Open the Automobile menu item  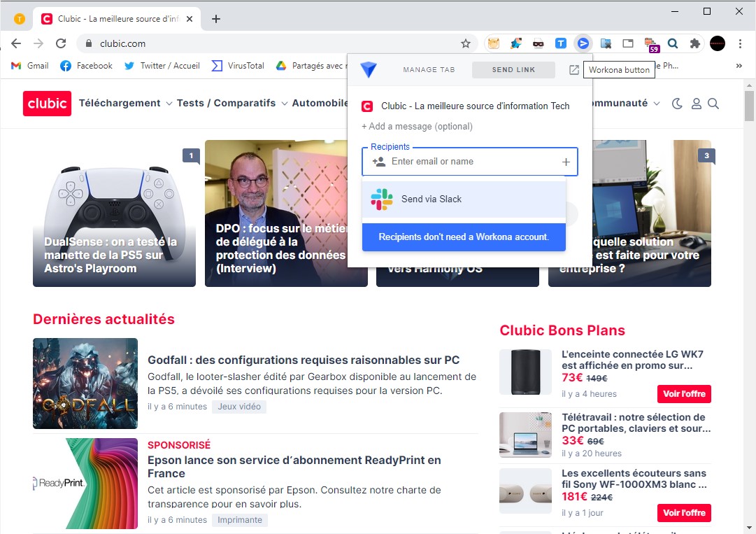tap(320, 103)
